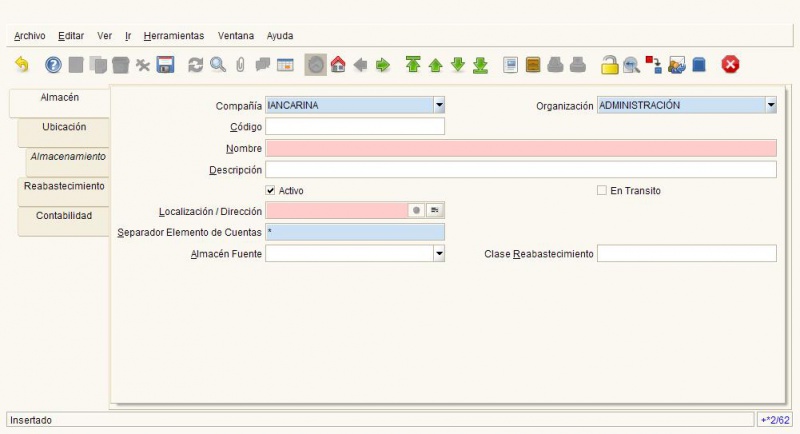
Task: Click the yellow undo arrow icon
Action: [22, 65]
